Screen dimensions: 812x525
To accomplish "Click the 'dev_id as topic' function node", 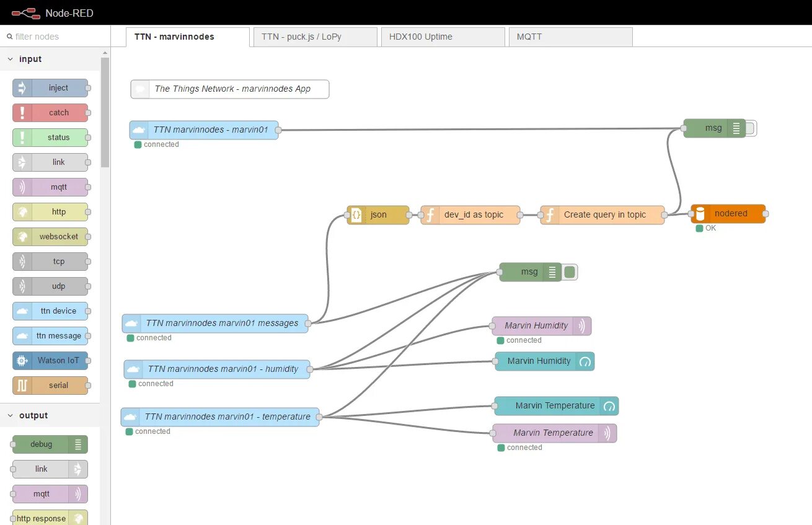I will click(470, 215).
